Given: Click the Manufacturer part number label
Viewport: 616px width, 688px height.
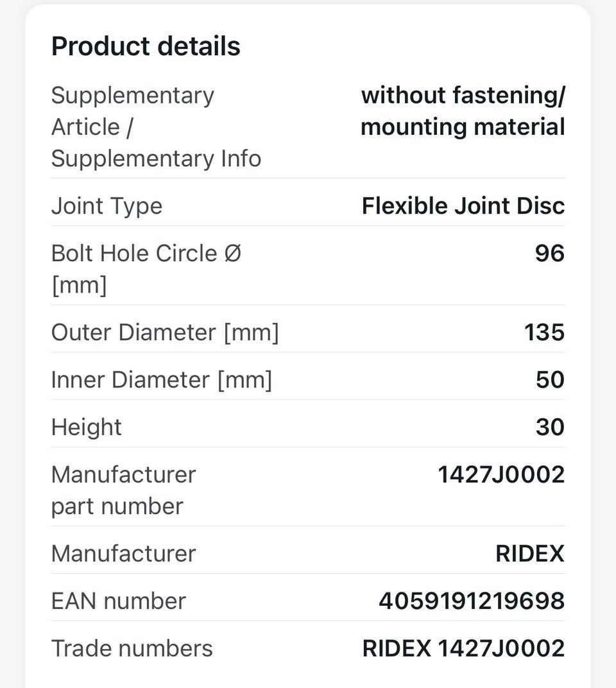Looking at the screenshot, I should [x=124, y=490].
